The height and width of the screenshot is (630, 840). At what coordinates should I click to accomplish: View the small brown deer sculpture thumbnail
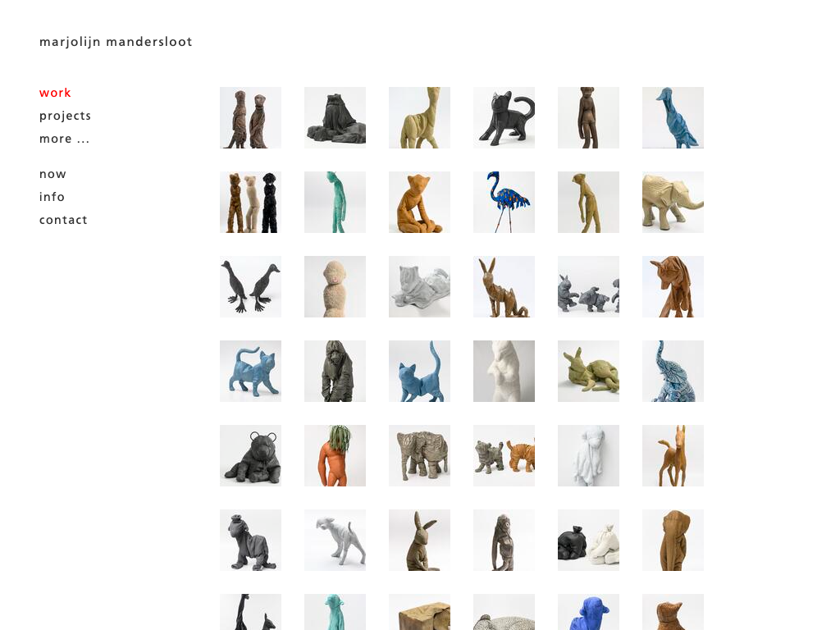[x=673, y=455]
